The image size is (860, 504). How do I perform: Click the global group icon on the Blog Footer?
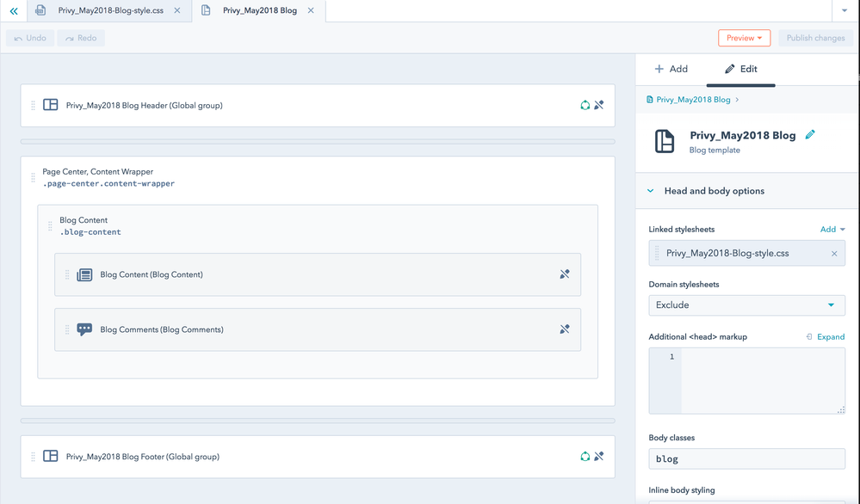tap(585, 457)
